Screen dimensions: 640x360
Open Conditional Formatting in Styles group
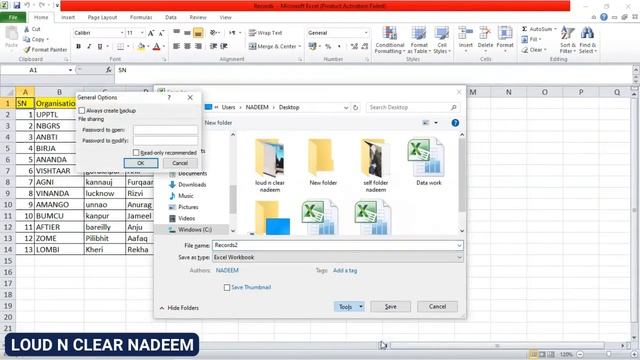pyautogui.click(x=390, y=40)
